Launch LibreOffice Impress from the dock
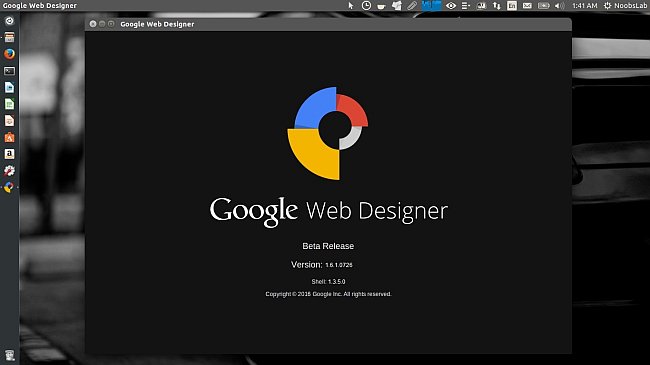The height and width of the screenshot is (365, 650). [x=9, y=121]
